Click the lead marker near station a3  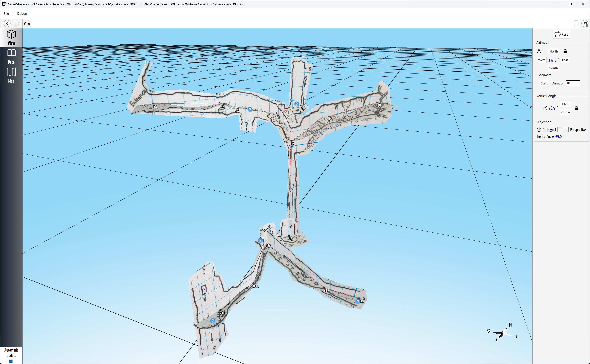pyautogui.click(x=250, y=109)
